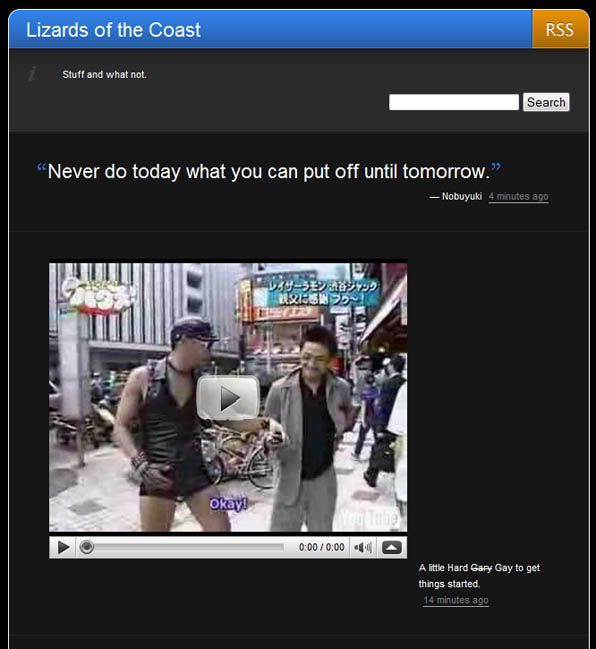Click the middle of the video progress track
Image resolution: width=596 pixels, height=649 pixels.
pyautogui.click(x=185, y=547)
